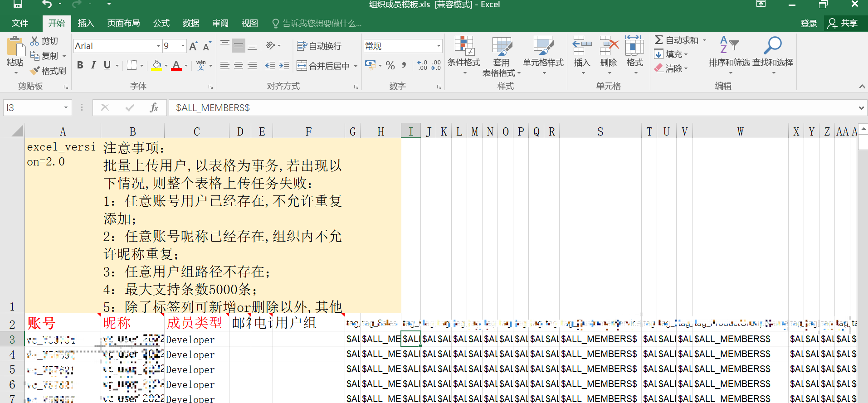The image size is (868, 403).
Task: Click the Share (共享) button
Action: pyautogui.click(x=844, y=23)
